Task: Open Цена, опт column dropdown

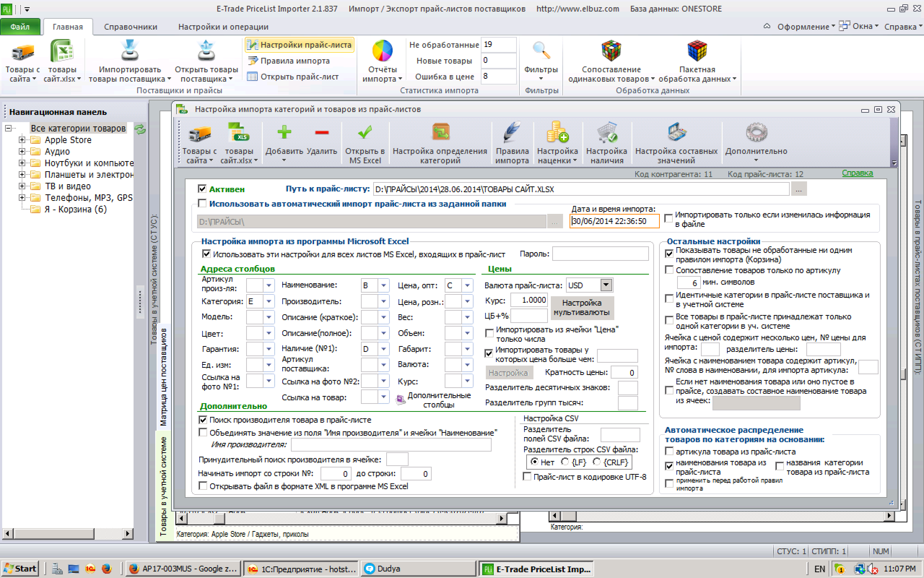Action: point(467,285)
